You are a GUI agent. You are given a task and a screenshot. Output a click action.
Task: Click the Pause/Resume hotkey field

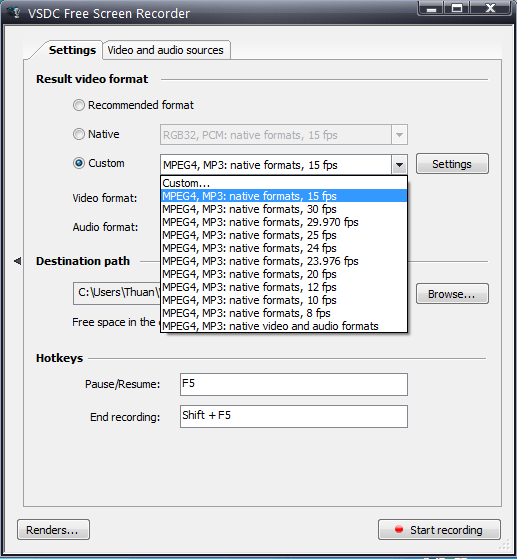pos(294,384)
